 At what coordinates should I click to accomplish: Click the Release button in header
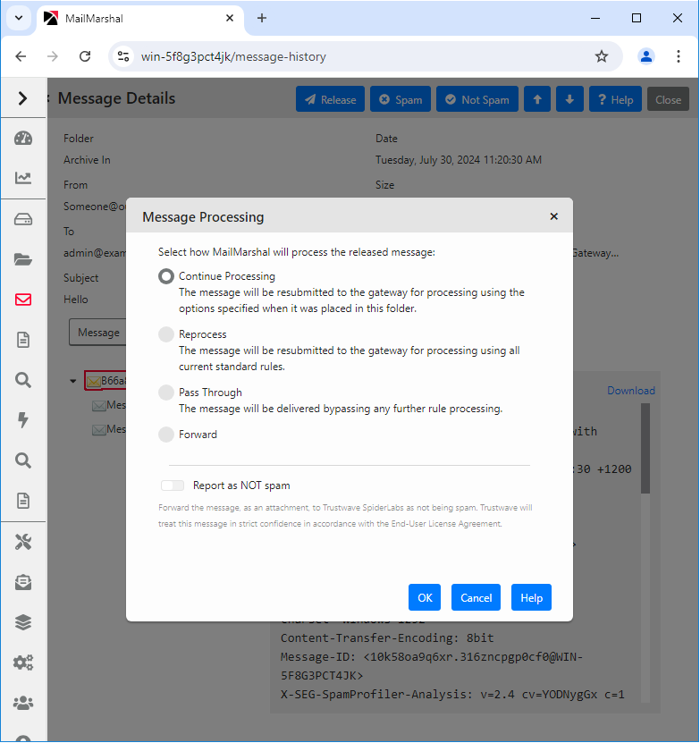click(x=330, y=99)
